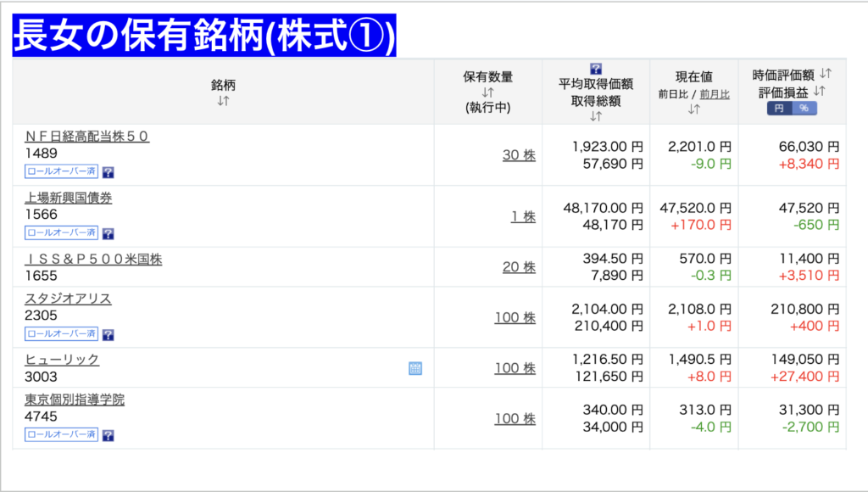Sort by 銘柄 using arrows icon

point(223,101)
